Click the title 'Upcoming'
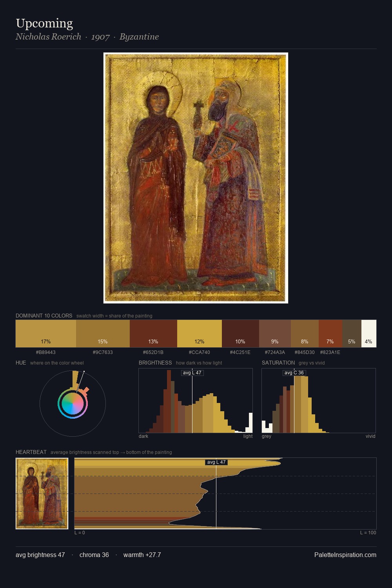The width and height of the screenshot is (392, 588). pyautogui.click(x=44, y=24)
